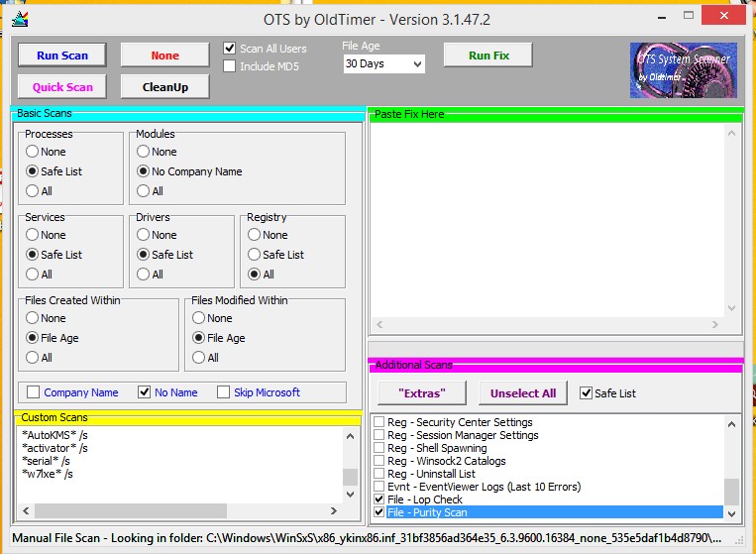
Task: Click the OTS System Scanner logo image
Action: point(685,69)
